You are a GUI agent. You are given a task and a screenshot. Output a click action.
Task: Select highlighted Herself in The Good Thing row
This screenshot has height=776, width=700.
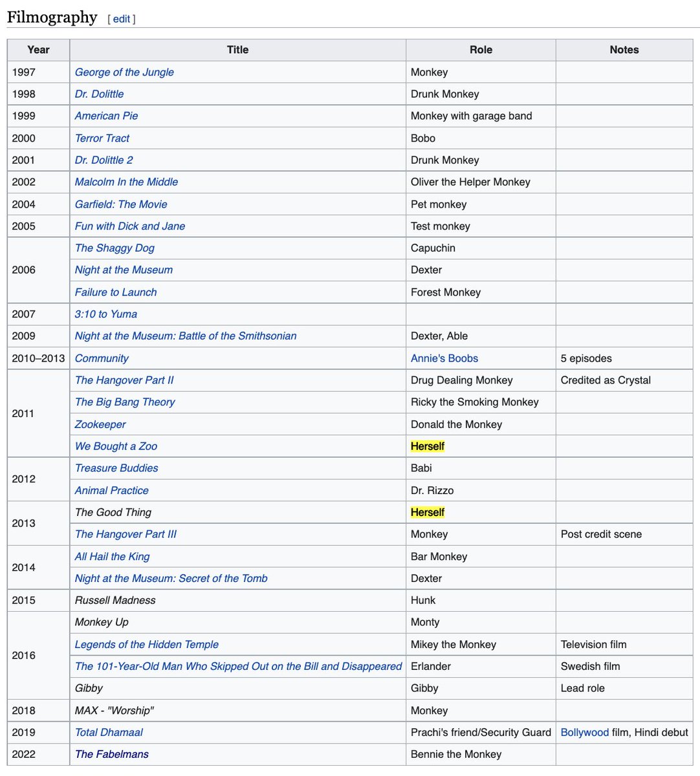[428, 512]
